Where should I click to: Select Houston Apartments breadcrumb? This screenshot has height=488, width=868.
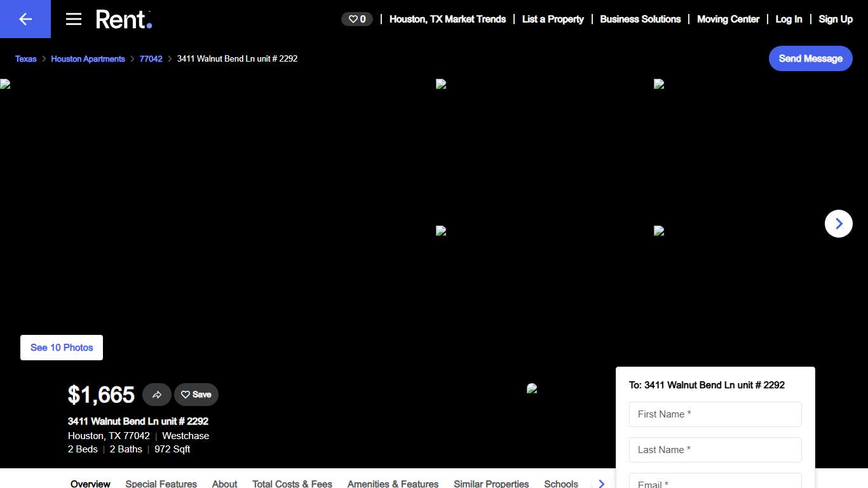tap(88, 58)
